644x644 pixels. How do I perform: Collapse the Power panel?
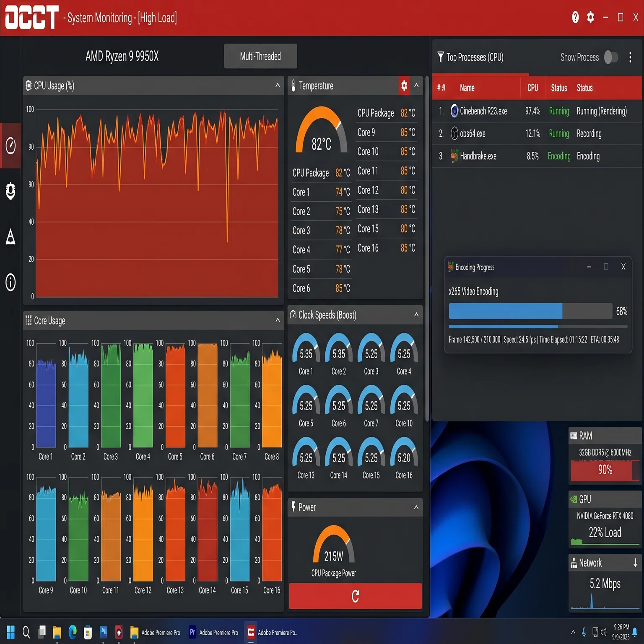point(416,507)
